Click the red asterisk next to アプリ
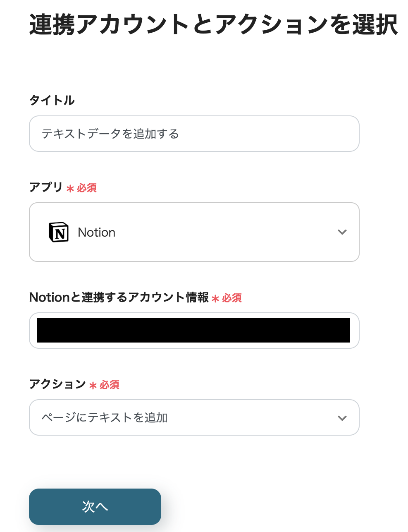Image resolution: width=408 pixels, height=532 pixels. 70,189
